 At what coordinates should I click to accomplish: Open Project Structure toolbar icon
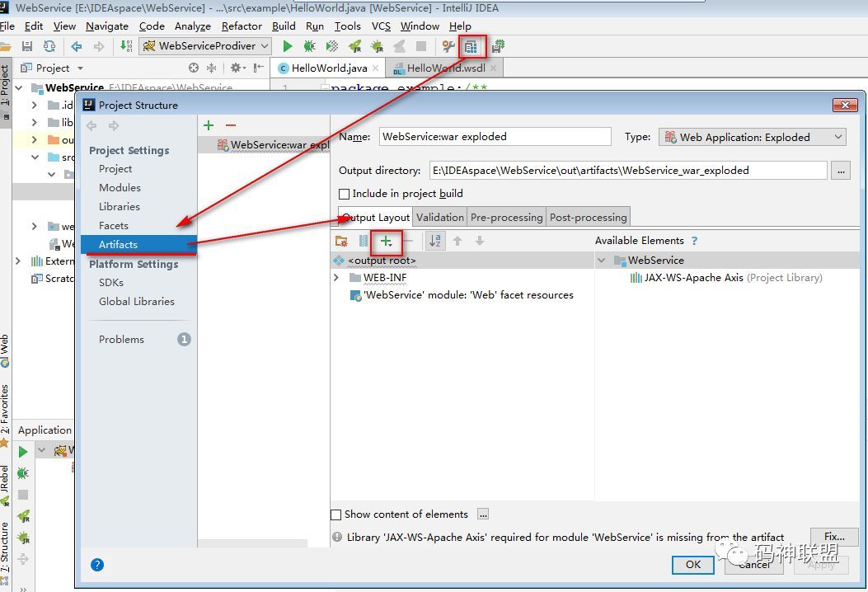point(471,47)
